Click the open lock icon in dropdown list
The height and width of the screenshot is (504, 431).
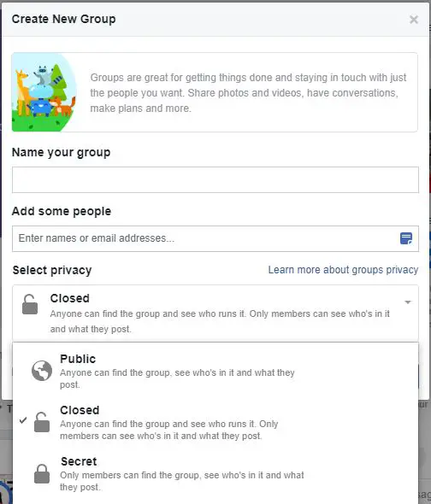tap(42, 422)
